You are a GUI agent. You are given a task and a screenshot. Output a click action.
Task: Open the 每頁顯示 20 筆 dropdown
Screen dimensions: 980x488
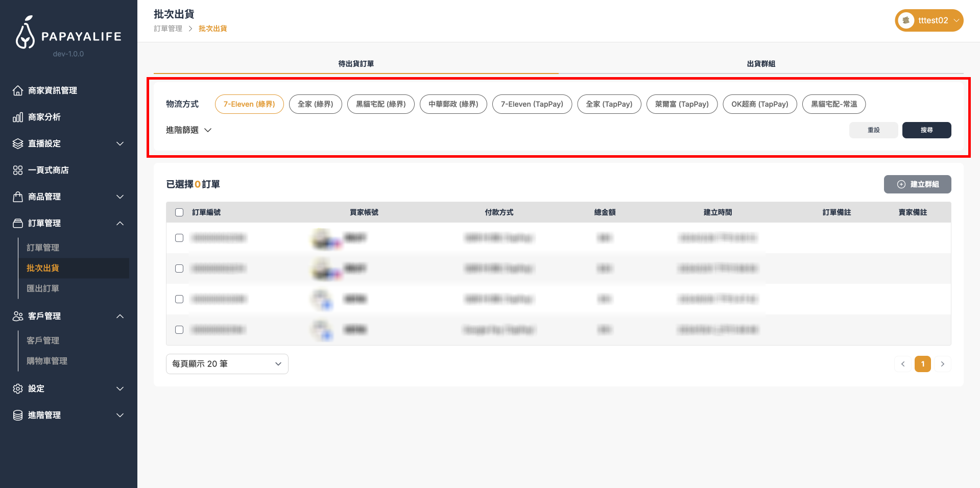[227, 364]
